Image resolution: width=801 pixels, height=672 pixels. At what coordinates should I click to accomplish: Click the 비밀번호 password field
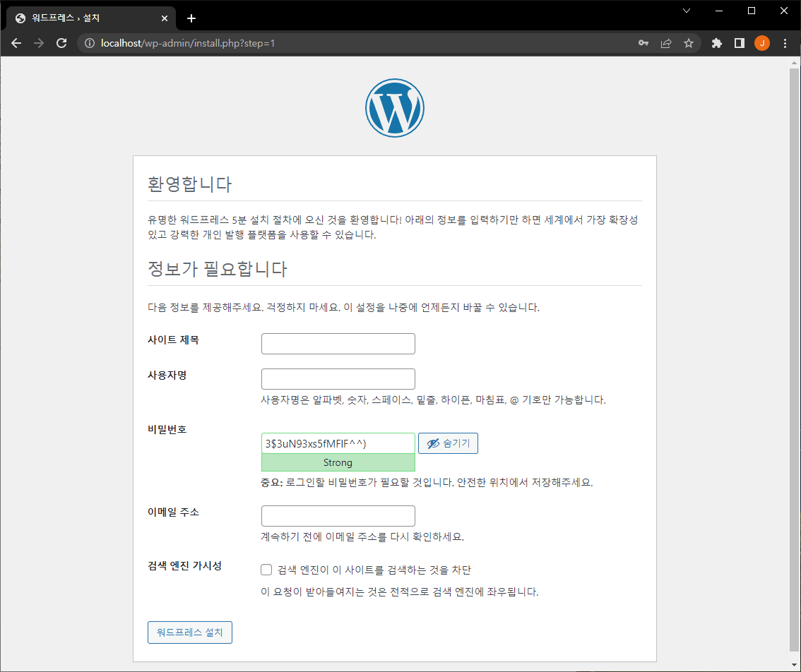pos(338,443)
